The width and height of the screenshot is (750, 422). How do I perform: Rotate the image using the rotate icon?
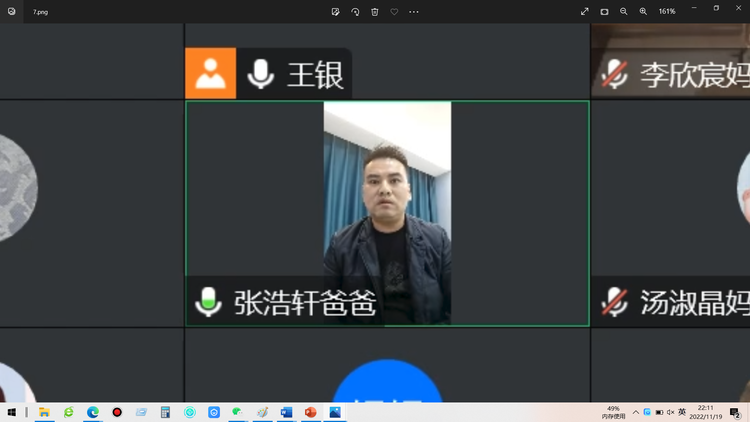[x=355, y=11]
